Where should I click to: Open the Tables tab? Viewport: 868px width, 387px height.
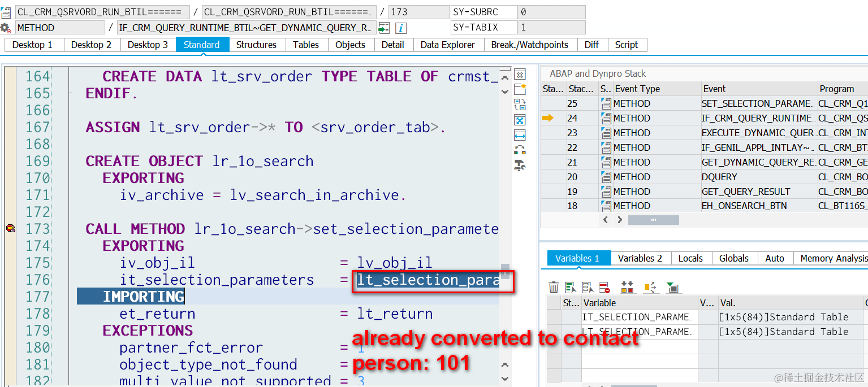pos(306,45)
